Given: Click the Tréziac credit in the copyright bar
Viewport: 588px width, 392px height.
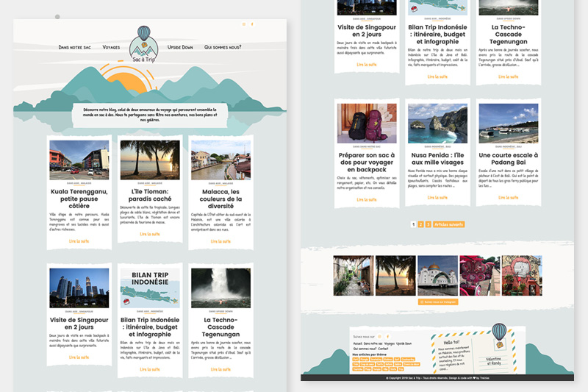Looking at the screenshot, I should click(x=484, y=378).
